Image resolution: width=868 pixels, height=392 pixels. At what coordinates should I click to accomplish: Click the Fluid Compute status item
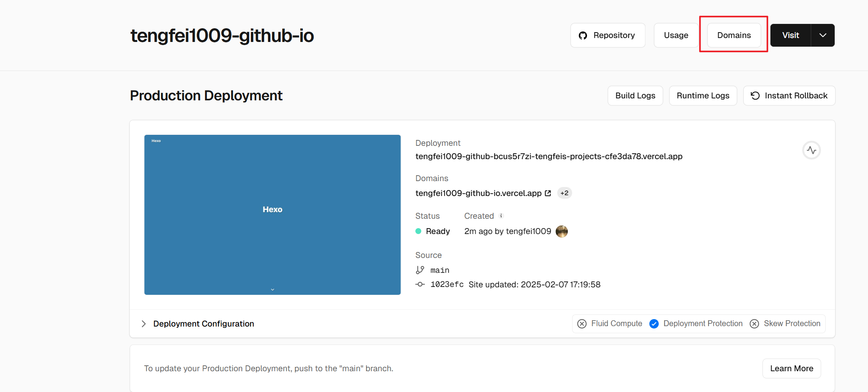(610, 323)
